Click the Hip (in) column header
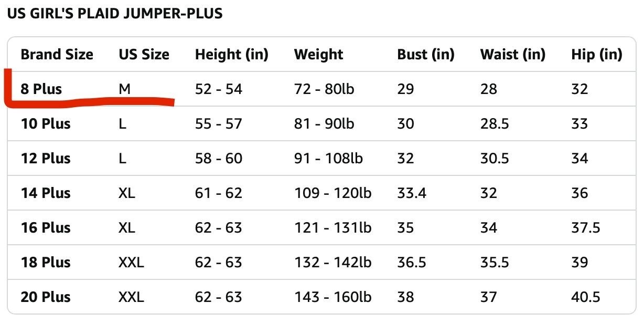This screenshot has height=334, width=644. pos(597,55)
